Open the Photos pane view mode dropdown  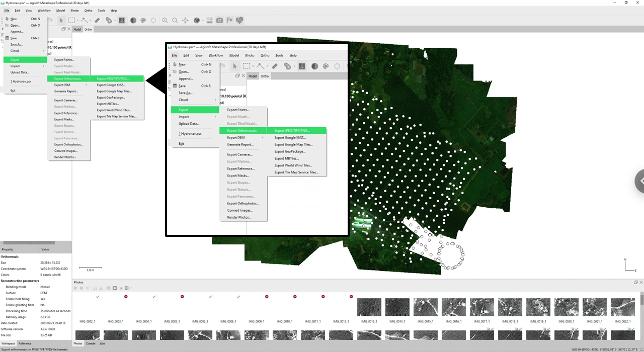(x=130, y=288)
